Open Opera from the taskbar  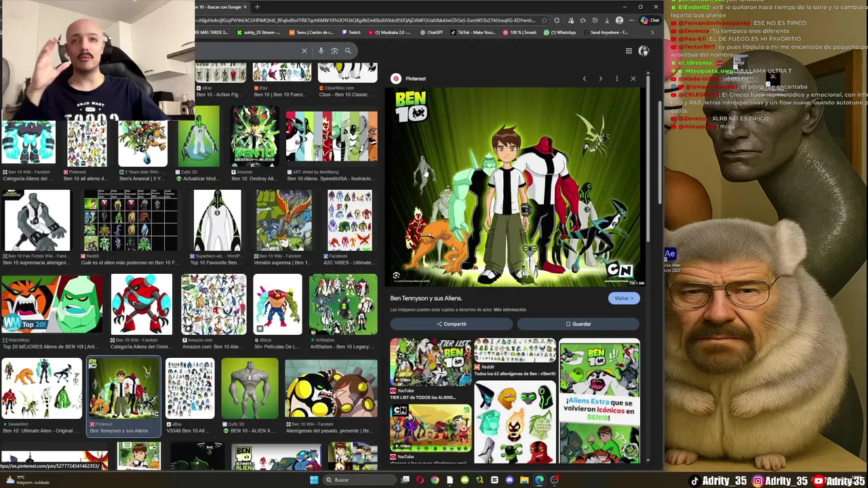[x=420, y=480]
